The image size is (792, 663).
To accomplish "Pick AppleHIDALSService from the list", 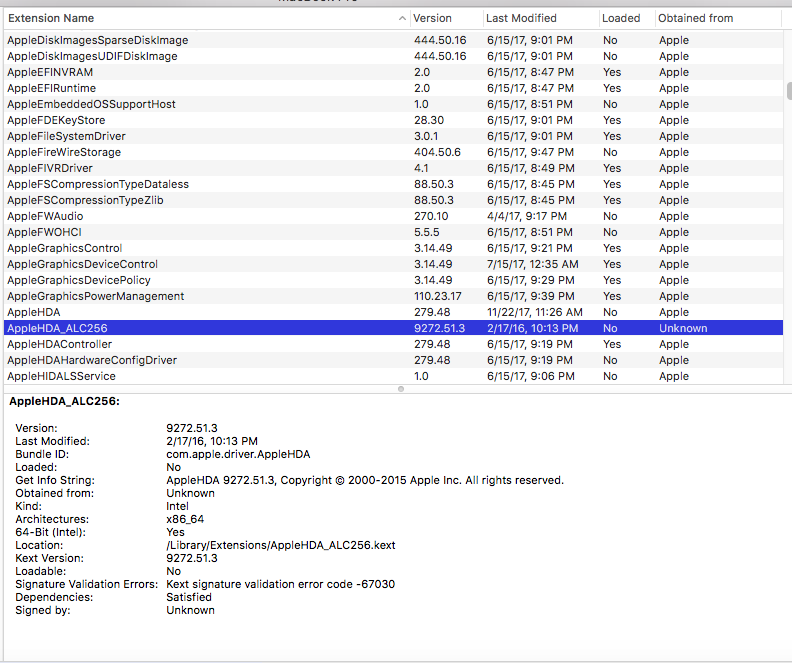I will pos(61,376).
